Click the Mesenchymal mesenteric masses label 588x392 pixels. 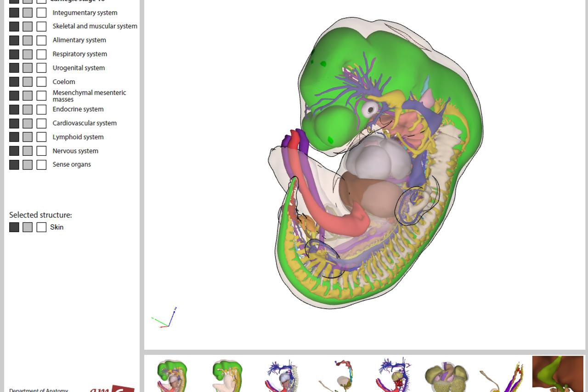89,96
